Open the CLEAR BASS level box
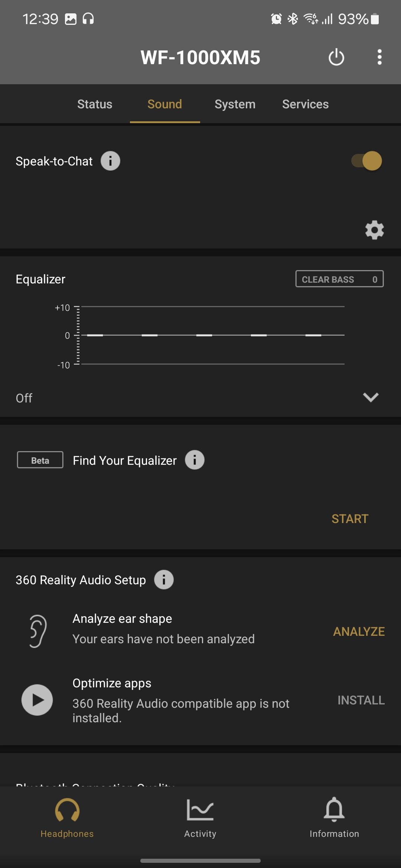The height and width of the screenshot is (868, 401). point(339,279)
